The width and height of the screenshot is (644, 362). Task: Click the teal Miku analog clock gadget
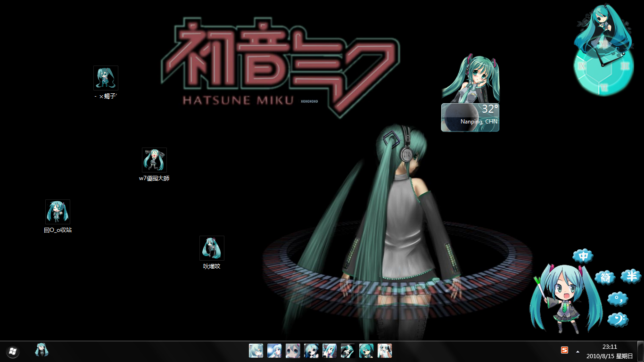point(604,66)
